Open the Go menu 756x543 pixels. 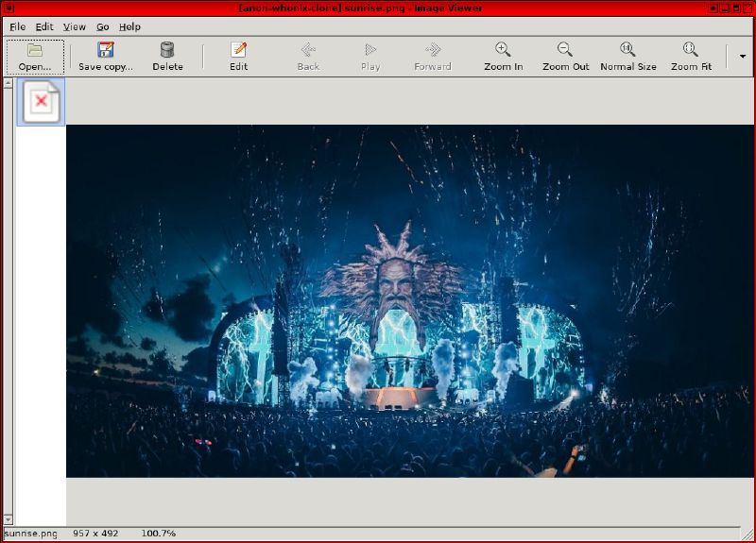(x=102, y=27)
